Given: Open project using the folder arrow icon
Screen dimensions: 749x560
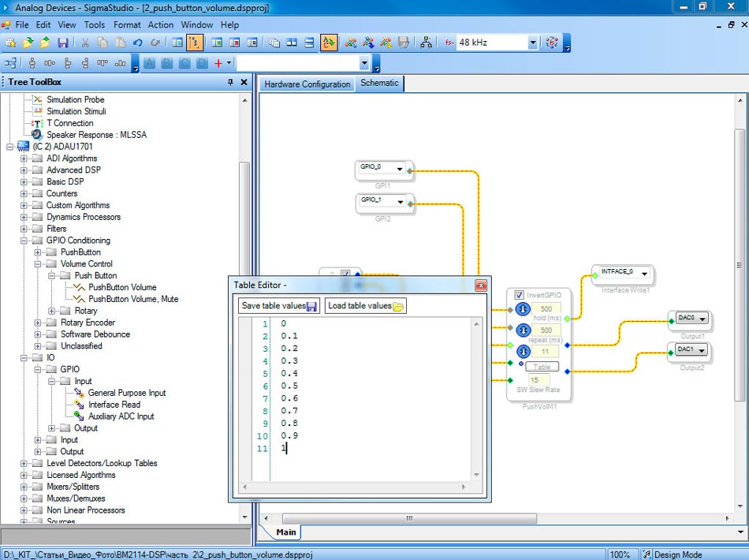Looking at the screenshot, I should (x=28, y=43).
